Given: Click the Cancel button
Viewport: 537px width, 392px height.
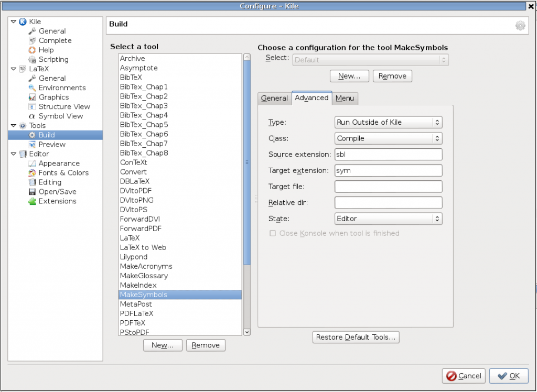Looking at the screenshot, I should pyautogui.click(x=464, y=376).
